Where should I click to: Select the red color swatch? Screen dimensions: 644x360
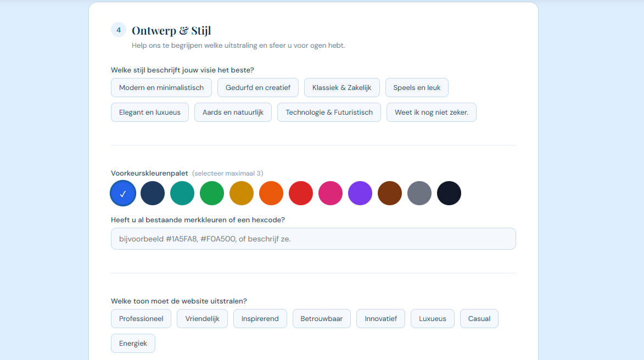[x=301, y=193]
